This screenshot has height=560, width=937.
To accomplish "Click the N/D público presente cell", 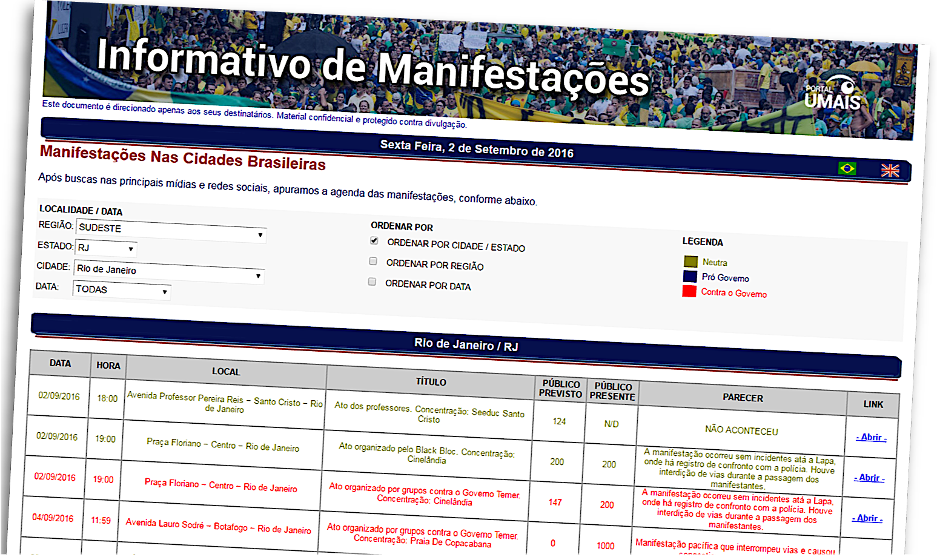I will [611, 424].
